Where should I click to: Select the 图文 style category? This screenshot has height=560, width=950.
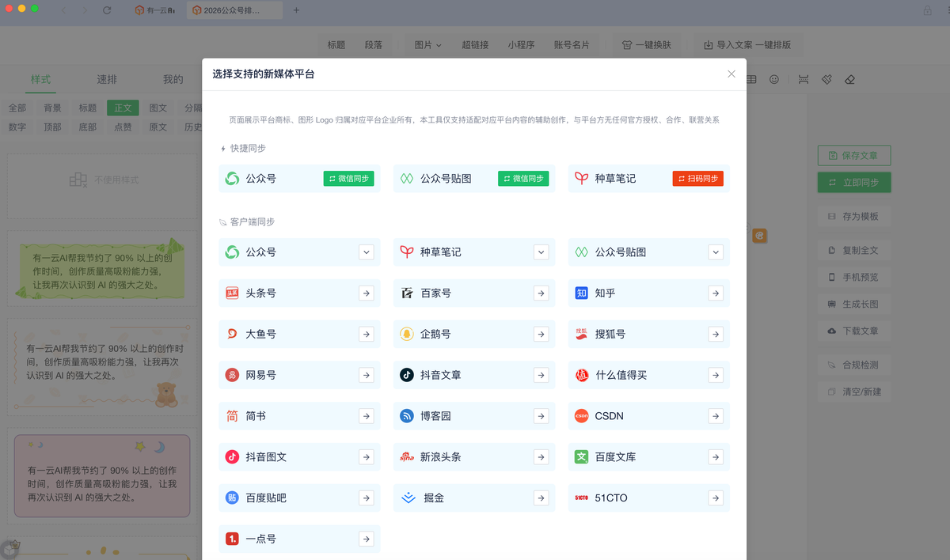[x=158, y=108]
